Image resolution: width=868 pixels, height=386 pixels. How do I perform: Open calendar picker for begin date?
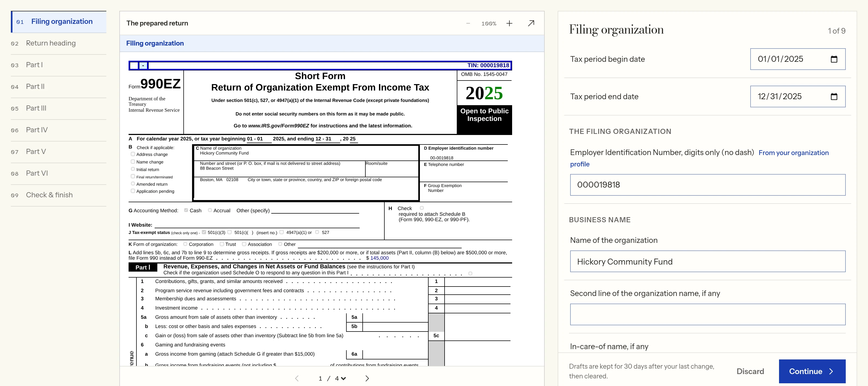834,59
